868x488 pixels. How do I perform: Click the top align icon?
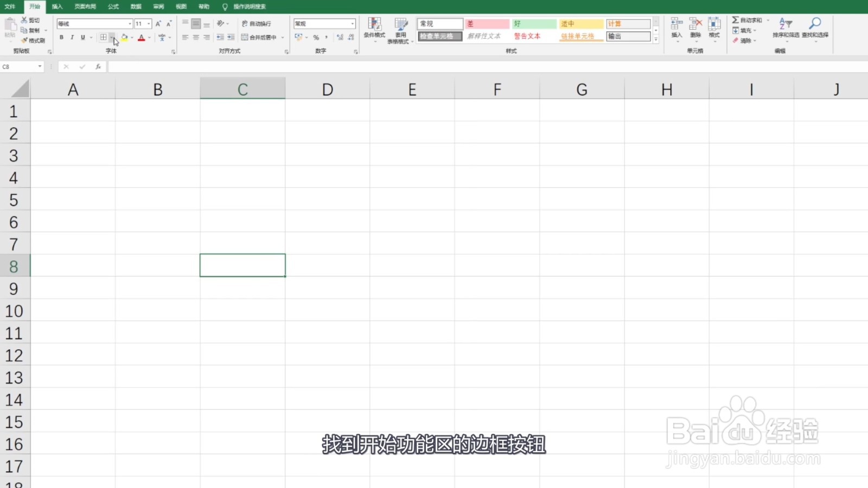point(186,23)
